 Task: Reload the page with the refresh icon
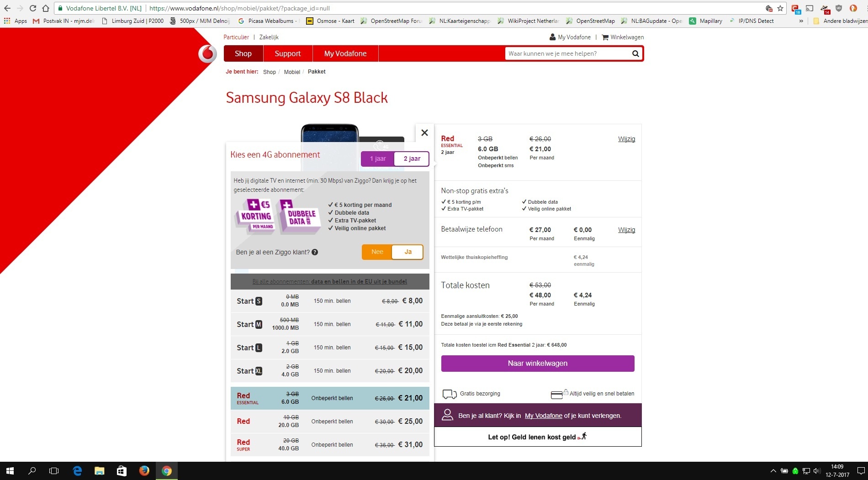pyautogui.click(x=33, y=8)
